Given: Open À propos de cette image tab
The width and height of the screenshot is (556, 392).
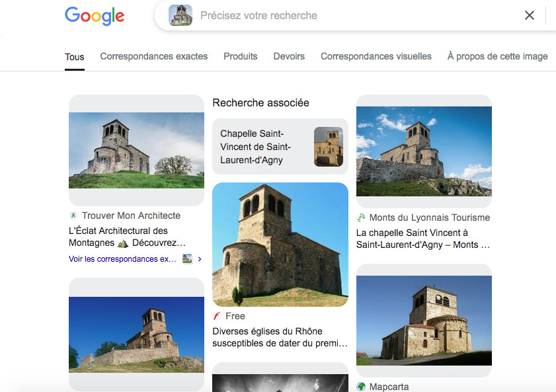Looking at the screenshot, I should (x=497, y=56).
